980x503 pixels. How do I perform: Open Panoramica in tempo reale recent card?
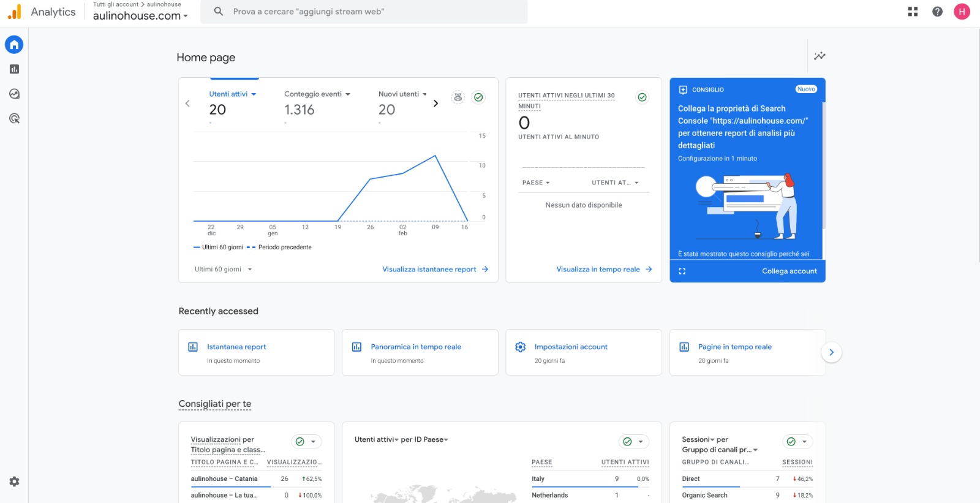coord(420,352)
